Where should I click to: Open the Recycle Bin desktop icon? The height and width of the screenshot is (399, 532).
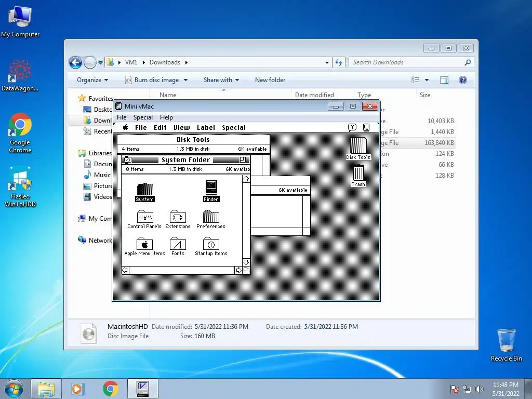tap(506, 345)
